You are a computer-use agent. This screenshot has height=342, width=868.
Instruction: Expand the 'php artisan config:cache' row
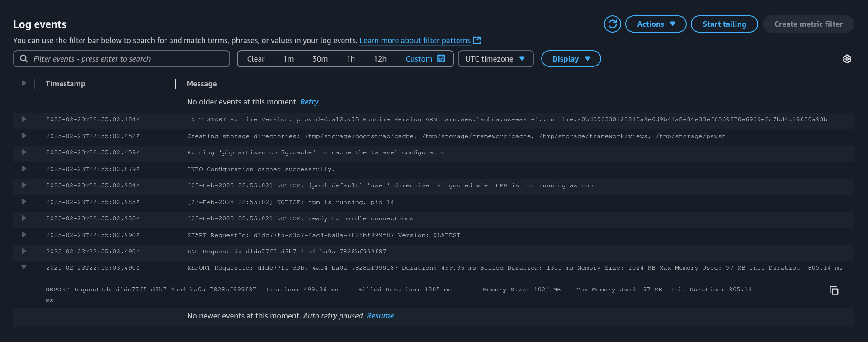point(24,152)
